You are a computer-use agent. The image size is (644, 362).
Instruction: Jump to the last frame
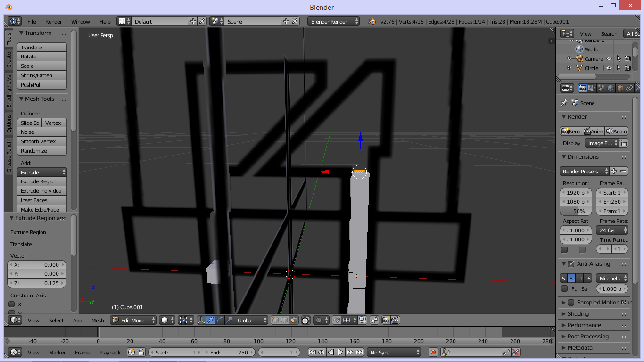359,352
